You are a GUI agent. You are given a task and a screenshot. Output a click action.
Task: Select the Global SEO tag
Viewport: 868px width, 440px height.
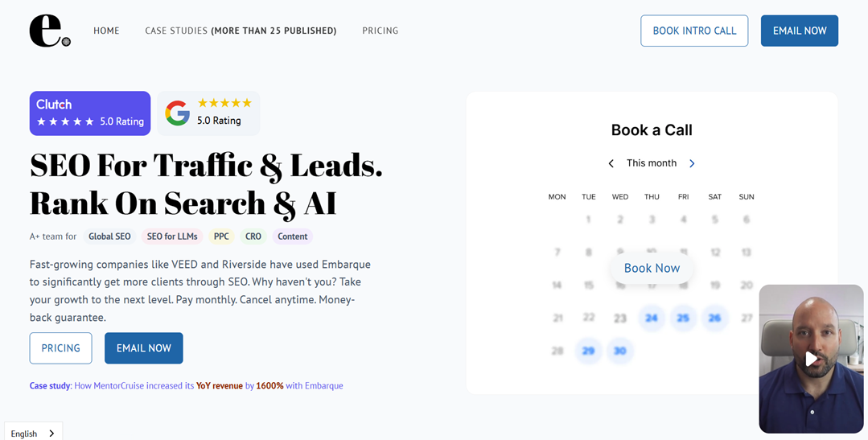pyautogui.click(x=109, y=236)
